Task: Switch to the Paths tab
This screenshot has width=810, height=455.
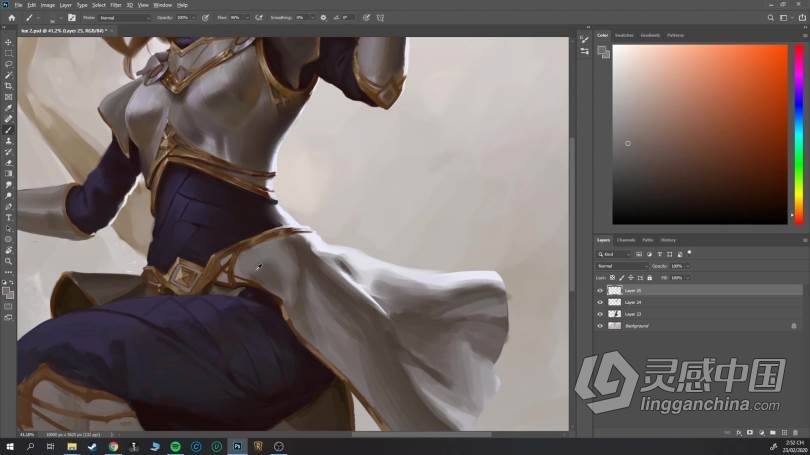Action: click(648, 240)
